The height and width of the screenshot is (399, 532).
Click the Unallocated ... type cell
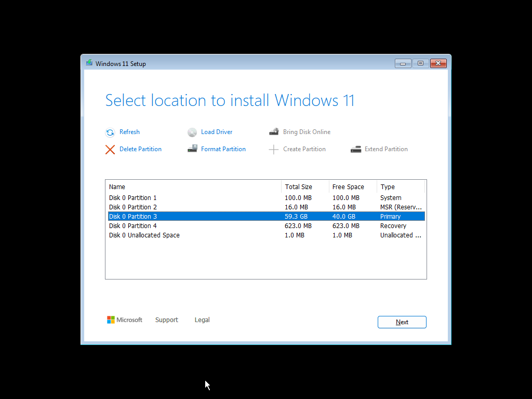[401, 235]
